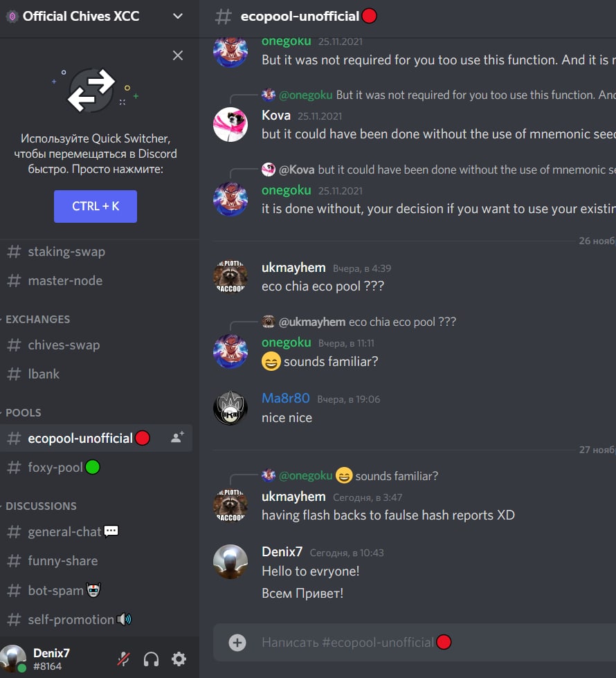Open Denix7 avatar in user panel
Image resolution: width=616 pixels, height=678 pixels.
tap(13, 659)
